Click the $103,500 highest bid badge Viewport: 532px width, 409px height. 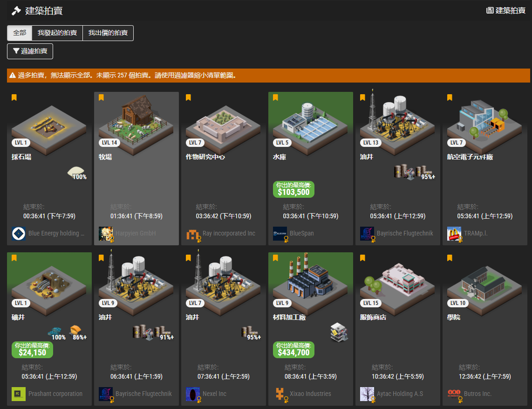[x=293, y=189]
